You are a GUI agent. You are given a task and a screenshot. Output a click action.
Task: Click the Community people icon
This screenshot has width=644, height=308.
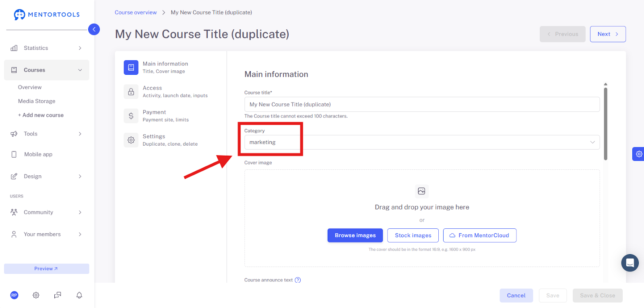[x=14, y=212]
